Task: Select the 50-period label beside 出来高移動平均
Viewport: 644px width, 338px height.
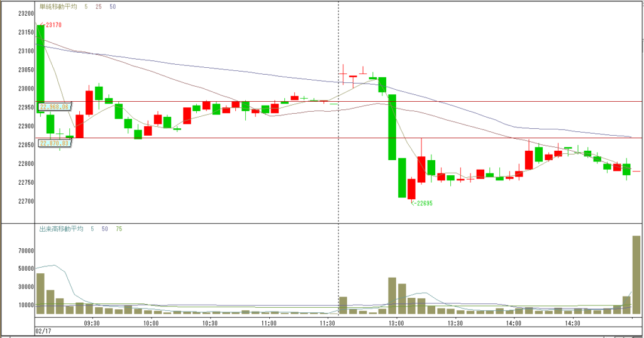Action: click(x=105, y=229)
